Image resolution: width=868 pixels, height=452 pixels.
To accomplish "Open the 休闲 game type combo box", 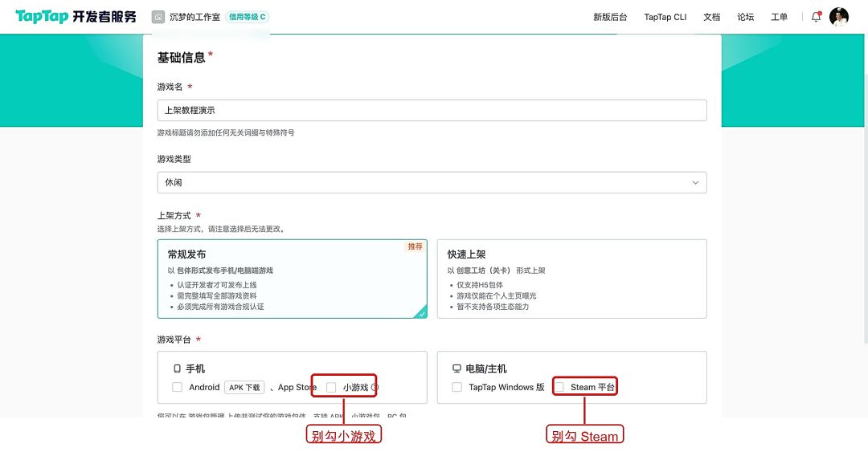I will coord(432,182).
